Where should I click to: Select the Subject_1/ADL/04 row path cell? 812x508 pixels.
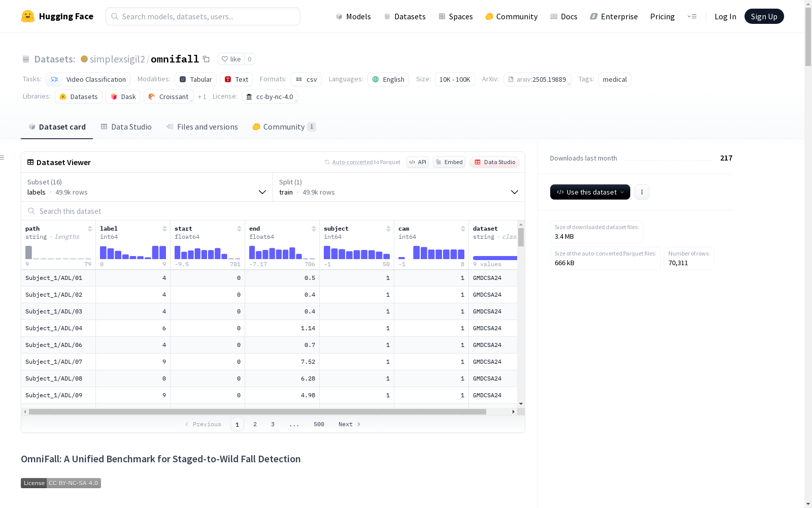click(x=58, y=328)
